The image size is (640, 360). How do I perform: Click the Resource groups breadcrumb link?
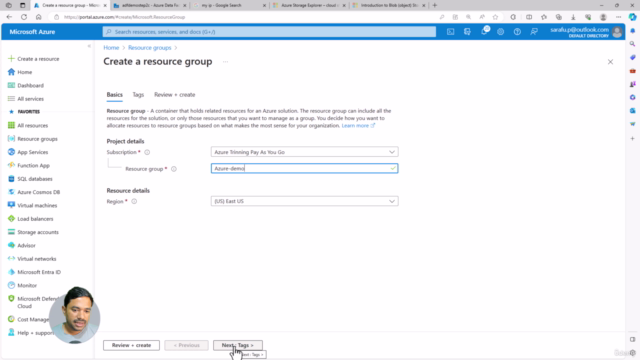(x=150, y=48)
